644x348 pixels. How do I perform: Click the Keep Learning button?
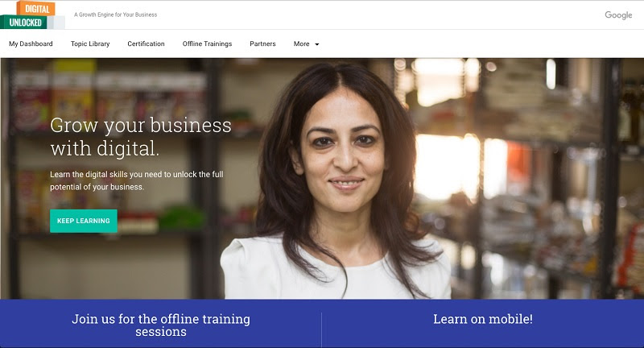click(84, 221)
